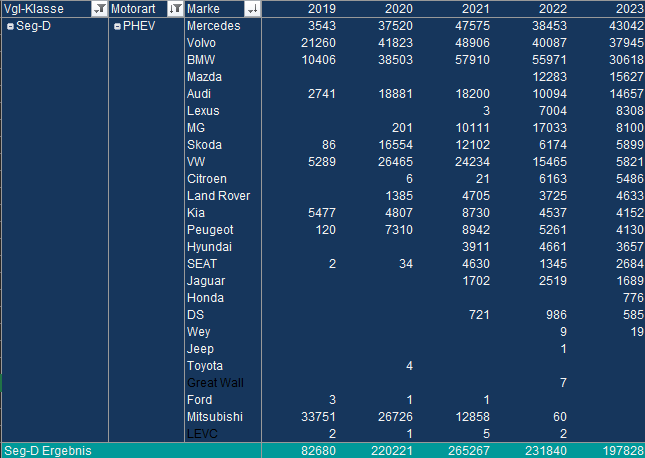The width and height of the screenshot is (645, 458).
Task: Open the Marke sort dropdown
Action: point(252,9)
